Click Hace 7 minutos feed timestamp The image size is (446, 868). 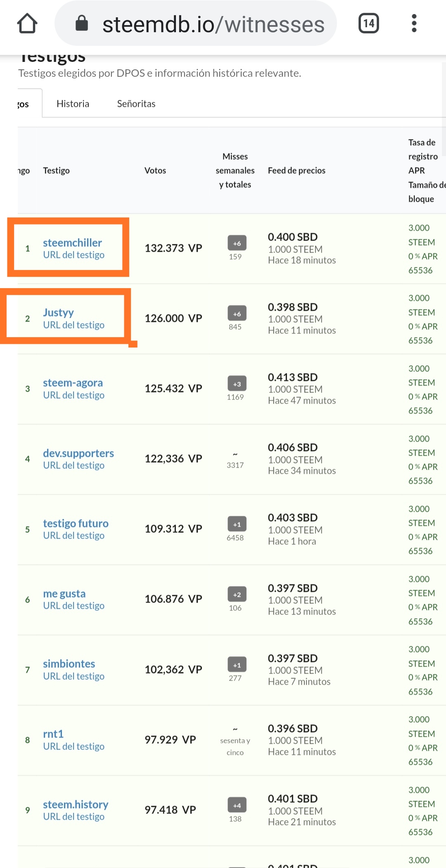[299, 681]
